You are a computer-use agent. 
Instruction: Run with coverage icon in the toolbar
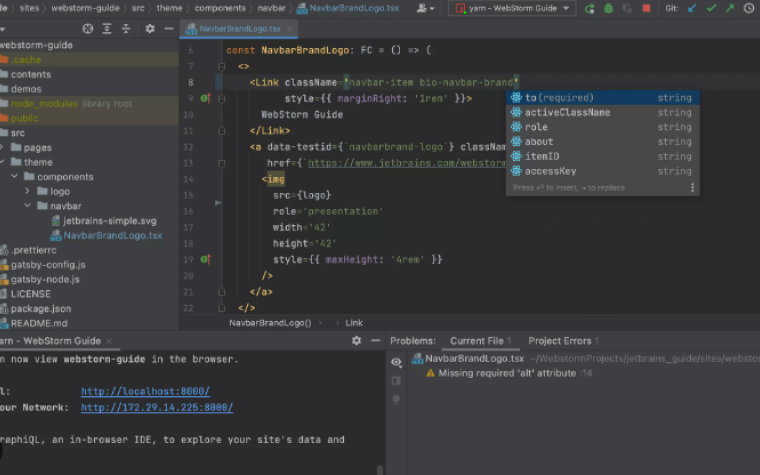pyautogui.click(x=627, y=9)
